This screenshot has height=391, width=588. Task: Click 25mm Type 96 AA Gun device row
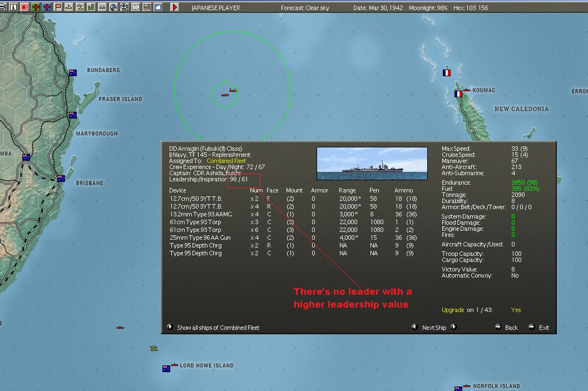pyautogui.click(x=293, y=237)
